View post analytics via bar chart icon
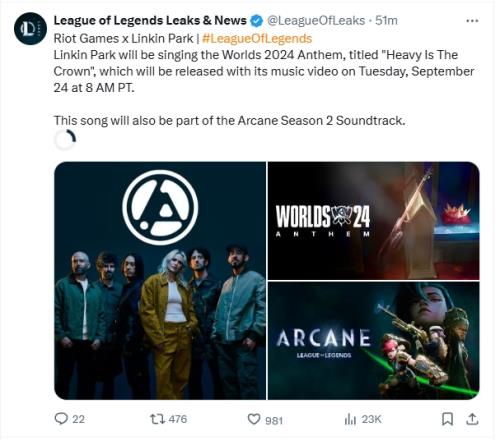Screen dimensions: 500x440 tap(350, 419)
